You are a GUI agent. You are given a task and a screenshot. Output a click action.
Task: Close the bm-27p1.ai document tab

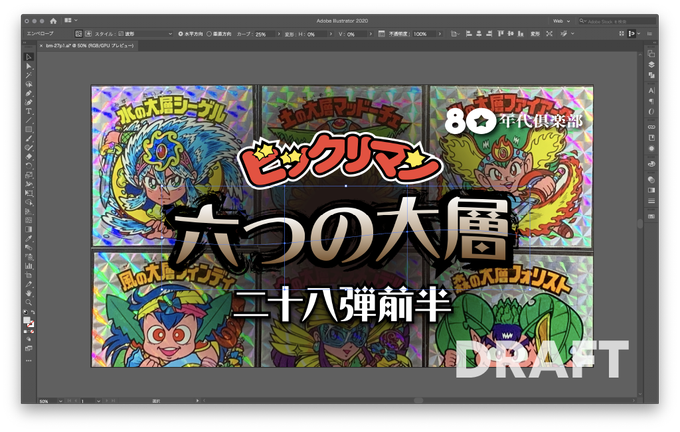pos(41,46)
